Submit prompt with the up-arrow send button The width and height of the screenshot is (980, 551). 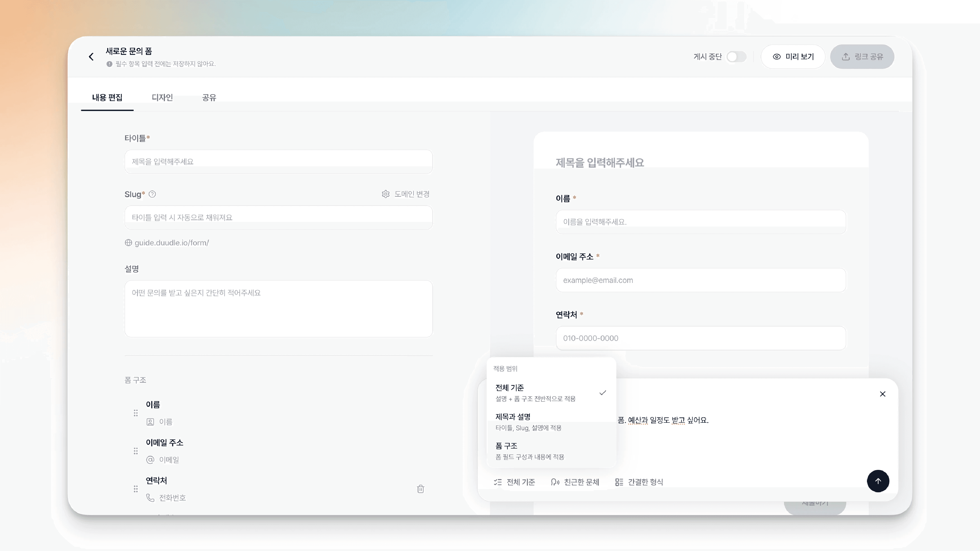[878, 481]
